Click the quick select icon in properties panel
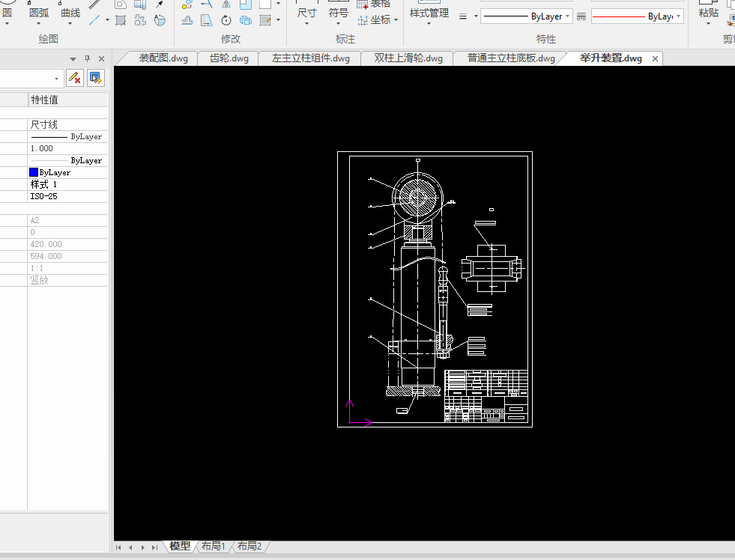 click(95, 77)
